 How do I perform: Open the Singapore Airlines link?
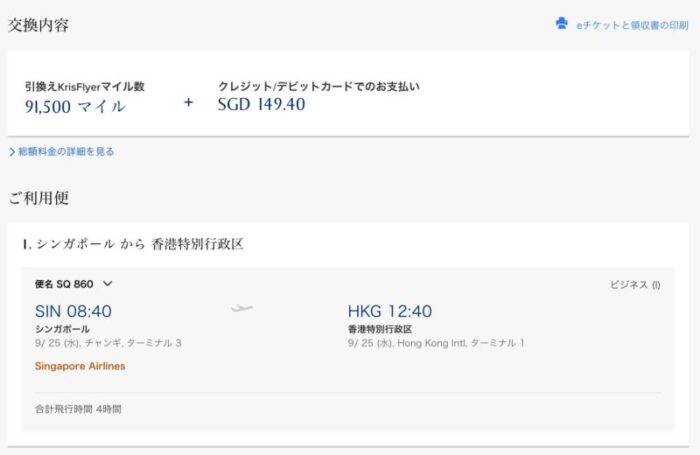[x=80, y=366]
